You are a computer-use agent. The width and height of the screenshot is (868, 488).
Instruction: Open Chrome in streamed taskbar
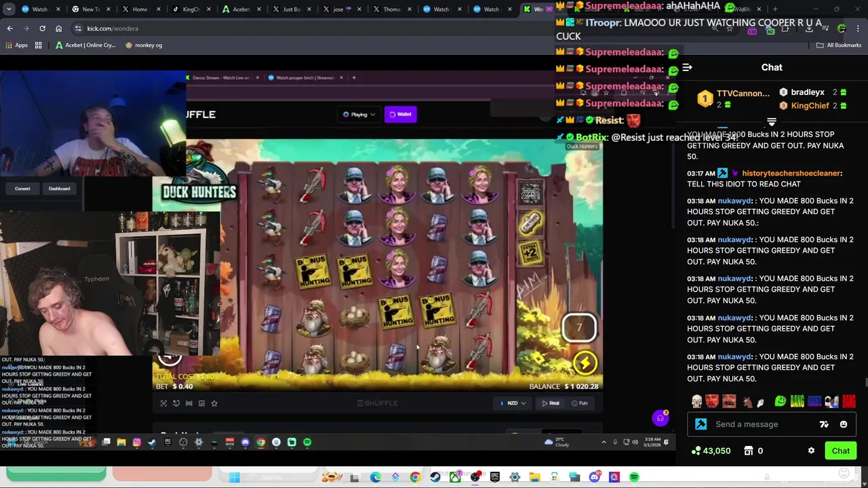(x=261, y=443)
